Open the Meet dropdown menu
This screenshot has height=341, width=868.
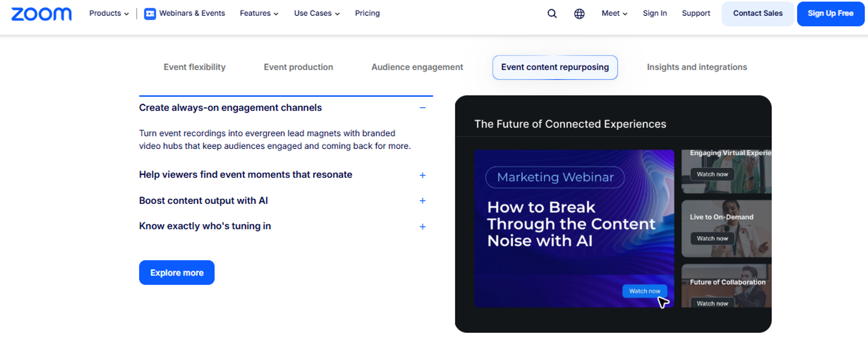pyautogui.click(x=614, y=14)
